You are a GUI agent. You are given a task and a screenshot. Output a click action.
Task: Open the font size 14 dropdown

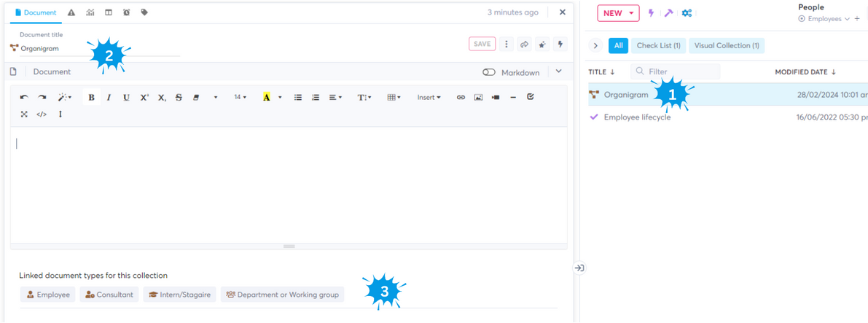(240, 97)
